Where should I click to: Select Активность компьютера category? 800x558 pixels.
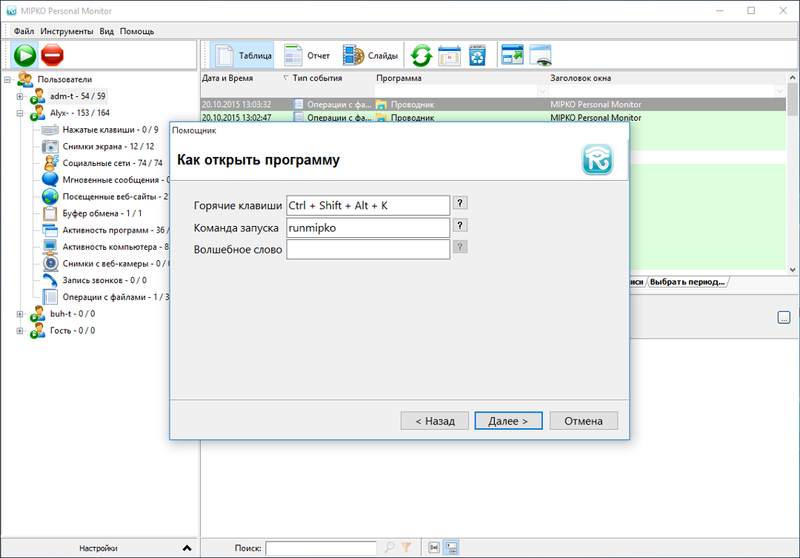tap(115, 247)
